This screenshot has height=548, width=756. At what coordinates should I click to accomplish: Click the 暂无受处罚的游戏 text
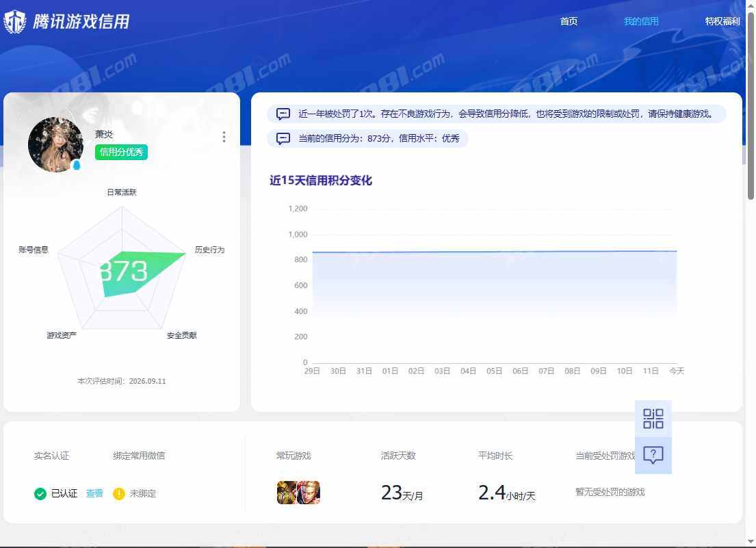pyautogui.click(x=610, y=492)
